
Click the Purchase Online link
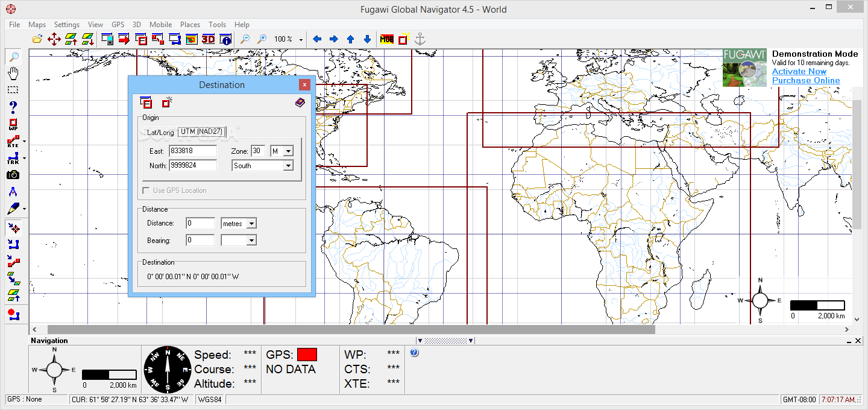pos(806,80)
